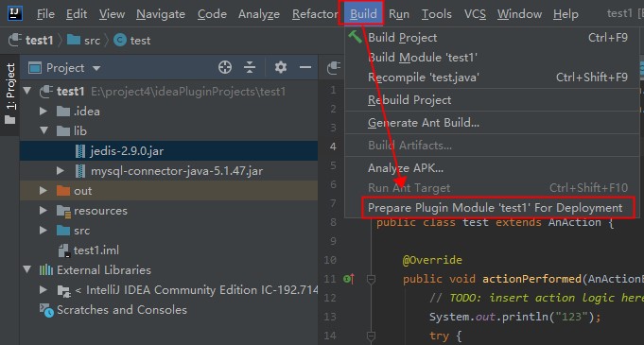644x345 pixels.
Task: Collapse the lib folder
Action: [44, 131]
